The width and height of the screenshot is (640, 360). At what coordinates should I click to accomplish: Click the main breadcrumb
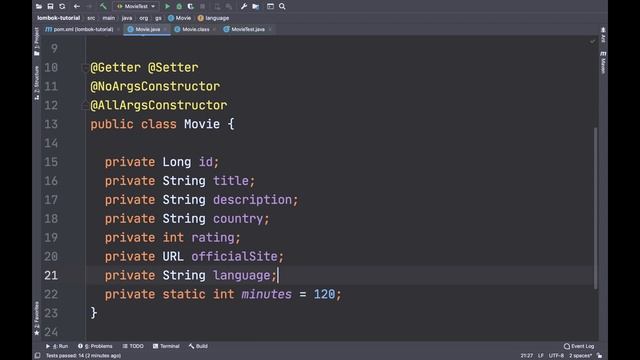click(x=109, y=18)
